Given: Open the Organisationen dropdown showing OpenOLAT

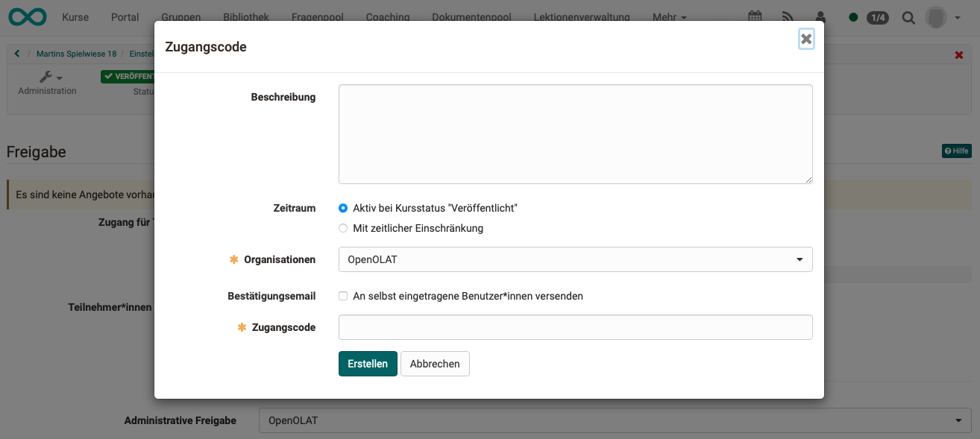Looking at the screenshot, I should point(575,259).
